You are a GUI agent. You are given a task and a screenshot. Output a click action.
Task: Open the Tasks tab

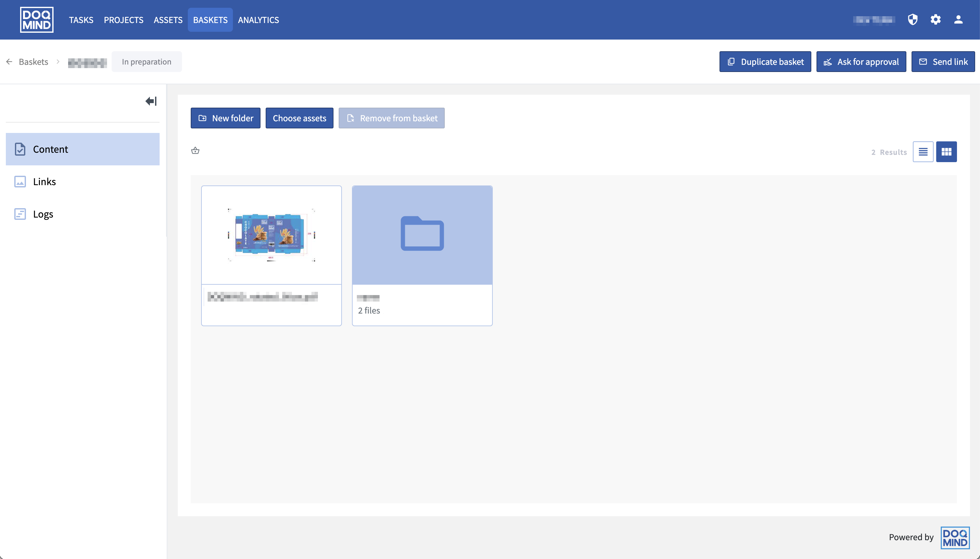tap(81, 20)
